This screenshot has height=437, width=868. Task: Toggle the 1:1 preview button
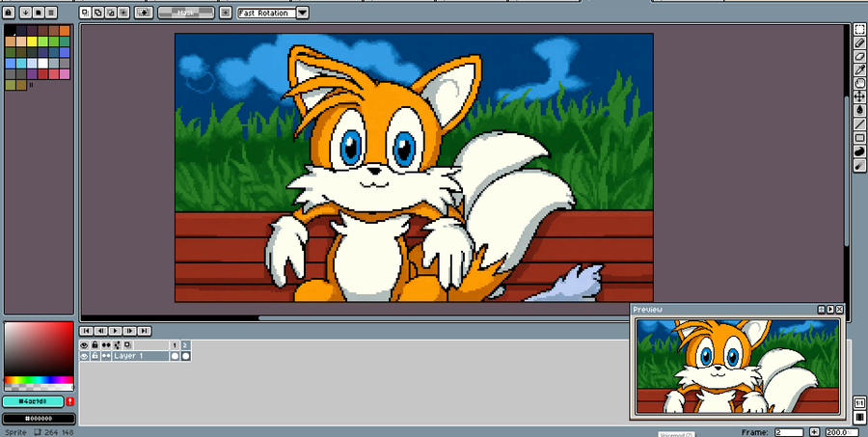(x=859, y=402)
